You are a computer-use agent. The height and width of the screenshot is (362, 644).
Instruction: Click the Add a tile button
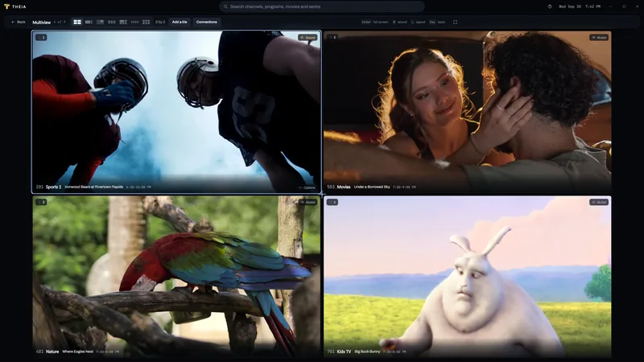click(180, 23)
